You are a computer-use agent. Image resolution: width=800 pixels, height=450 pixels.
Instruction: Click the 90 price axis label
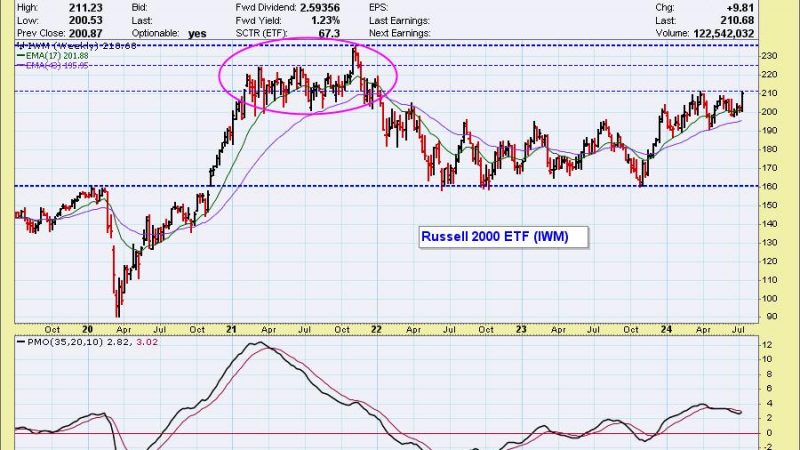tap(771, 317)
